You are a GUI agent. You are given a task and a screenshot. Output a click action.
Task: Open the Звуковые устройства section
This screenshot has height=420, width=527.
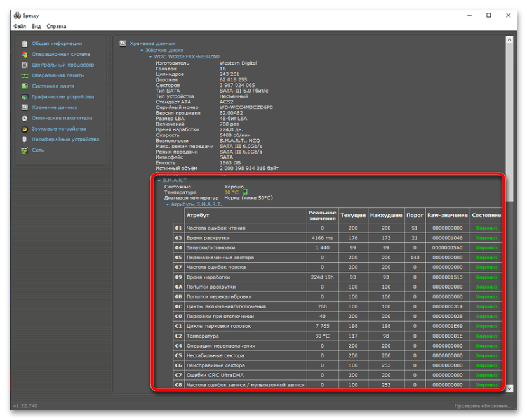(x=59, y=129)
